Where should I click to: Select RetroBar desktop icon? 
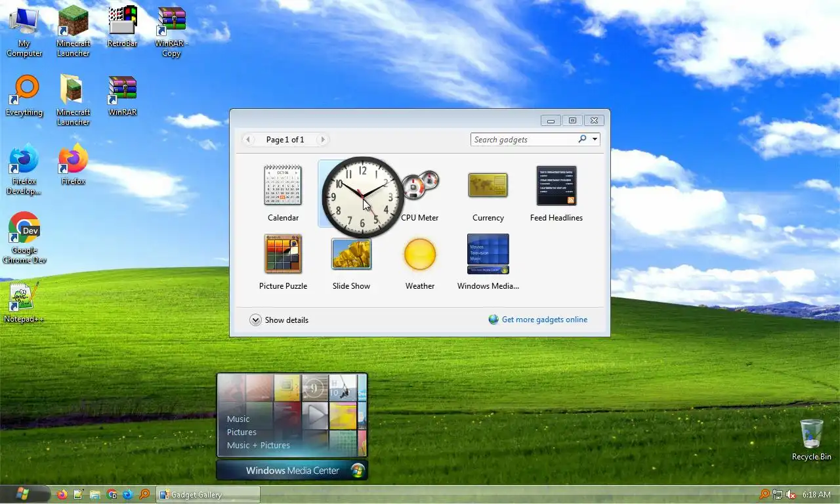pyautogui.click(x=122, y=28)
